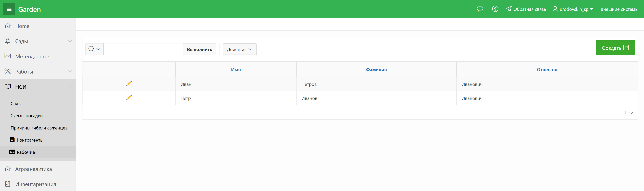Click the hamburger menu icon
This screenshot has height=191, width=644.
[9, 9]
